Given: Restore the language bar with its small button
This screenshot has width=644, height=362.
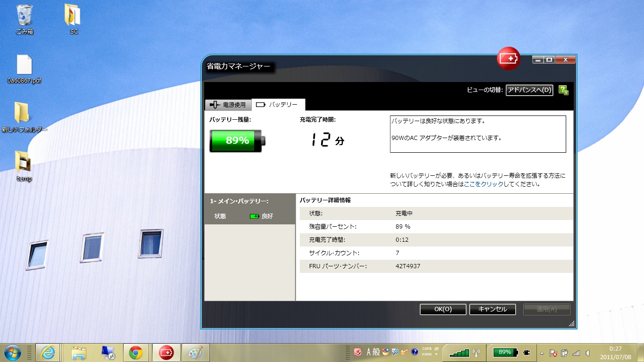Looking at the screenshot, I should pyautogui.click(x=437, y=349).
